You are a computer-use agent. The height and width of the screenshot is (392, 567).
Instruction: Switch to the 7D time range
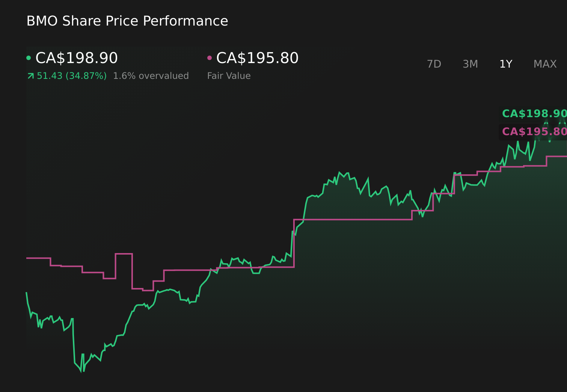tap(434, 64)
